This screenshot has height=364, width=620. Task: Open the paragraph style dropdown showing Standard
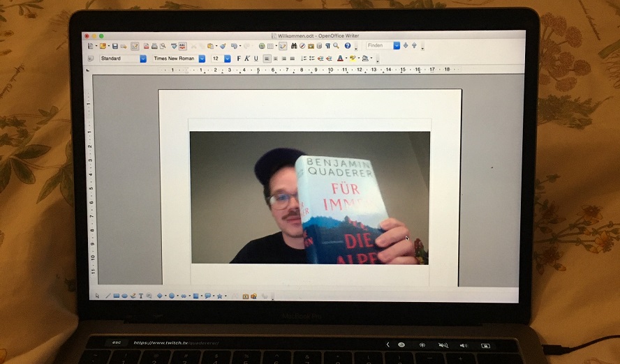143,59
